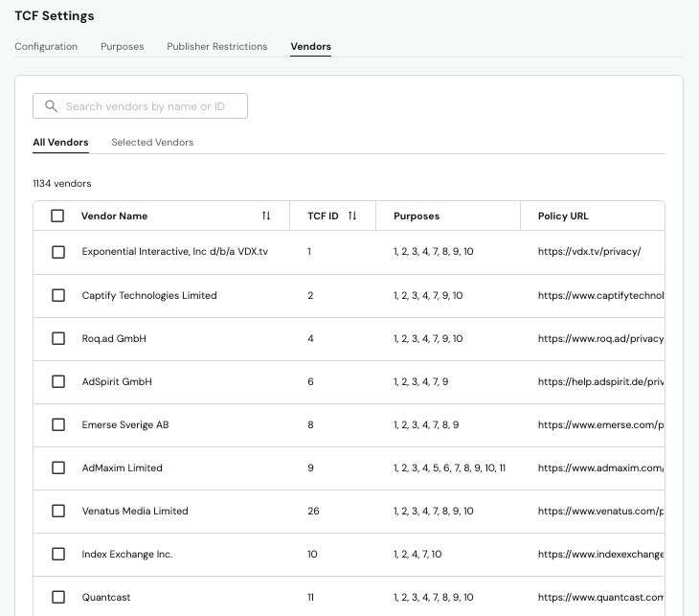699x616 pixels.
Task: Open the indexexchange policy URL
Action: pyautogui.click(x=601, y=554)
